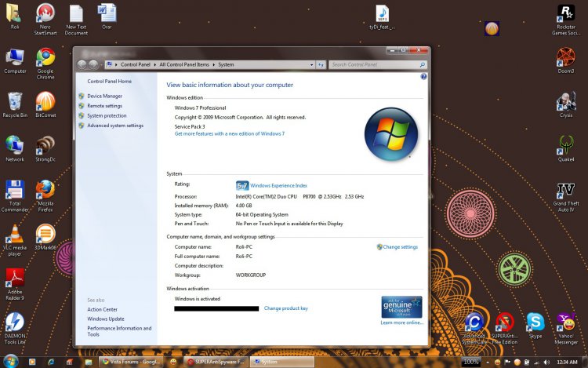Open New Text Document file icon
588x368 pixels.
click(x=76, y=20)
